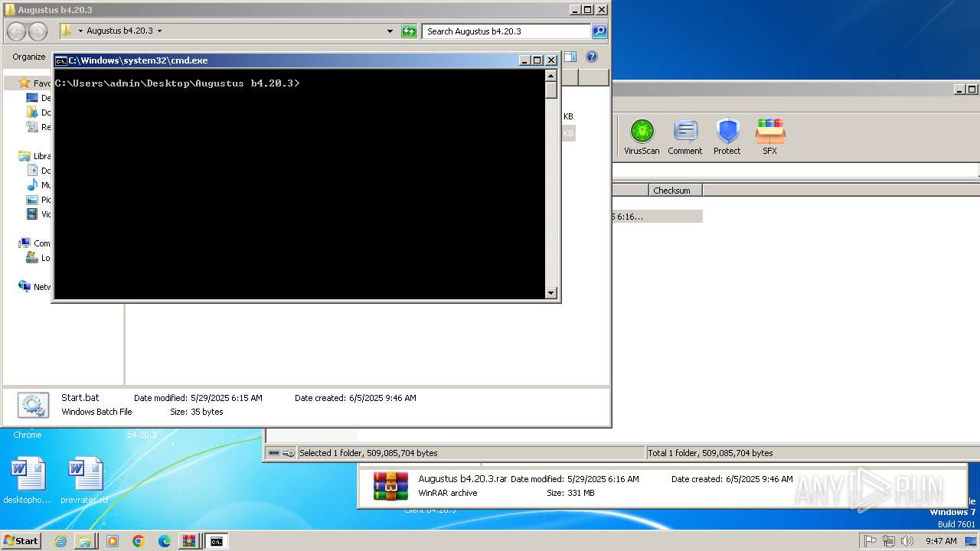Switch to WinRAR via its taskbar icon
The width and height of the screenshot is (980, 551).
click(188, 541)
